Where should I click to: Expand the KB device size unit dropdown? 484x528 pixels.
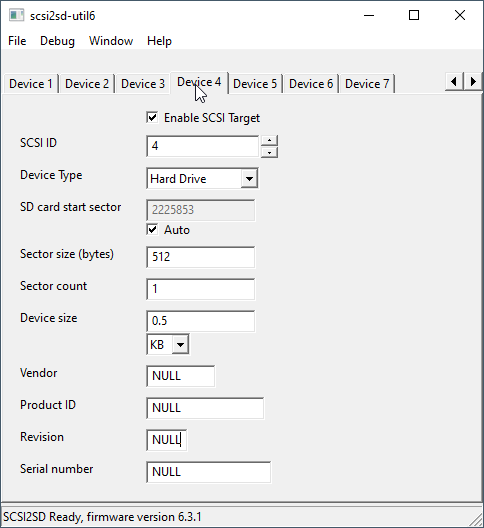(x=168, y=344)
